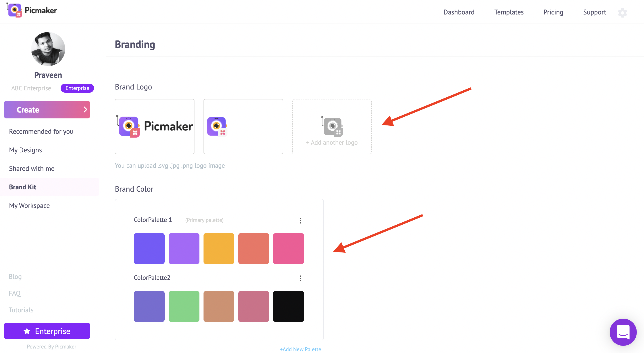Viewport: 644px width, 353px height.
Task: Open settings via the gear icon
Action: click(x=622, y=12)
